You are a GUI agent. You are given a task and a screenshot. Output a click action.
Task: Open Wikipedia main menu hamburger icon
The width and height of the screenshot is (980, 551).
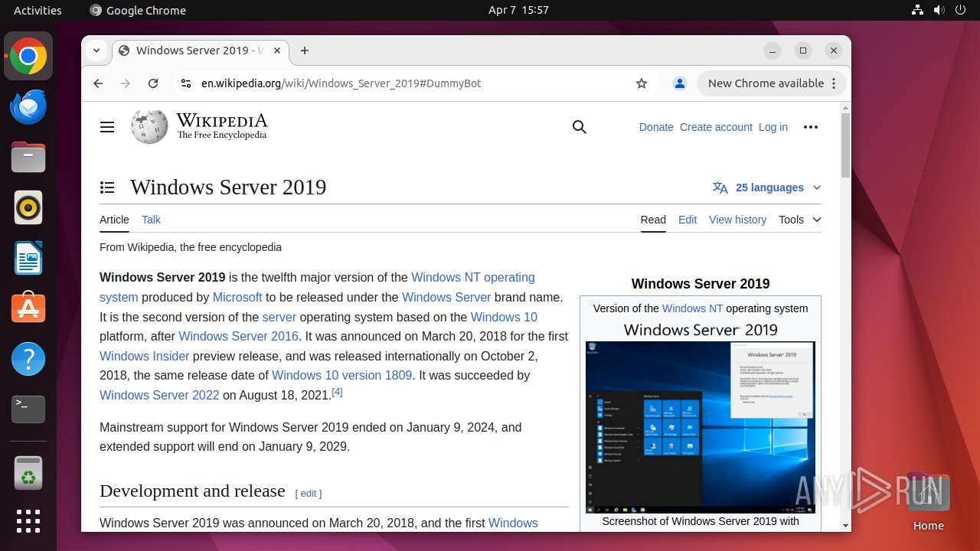[107, 127]
